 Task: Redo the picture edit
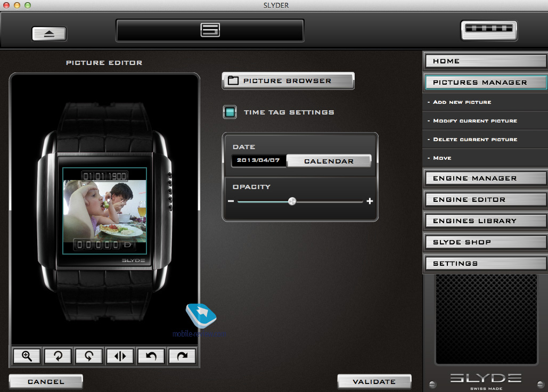[182, 356]
